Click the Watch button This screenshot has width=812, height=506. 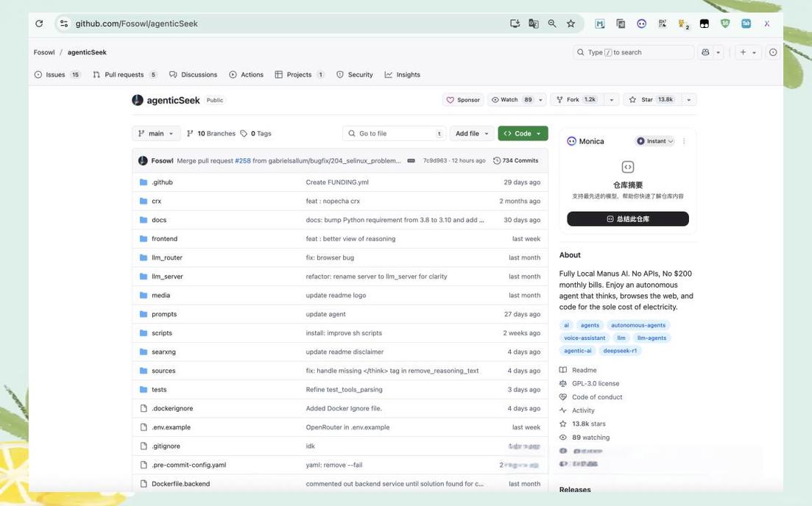[511, 100]
